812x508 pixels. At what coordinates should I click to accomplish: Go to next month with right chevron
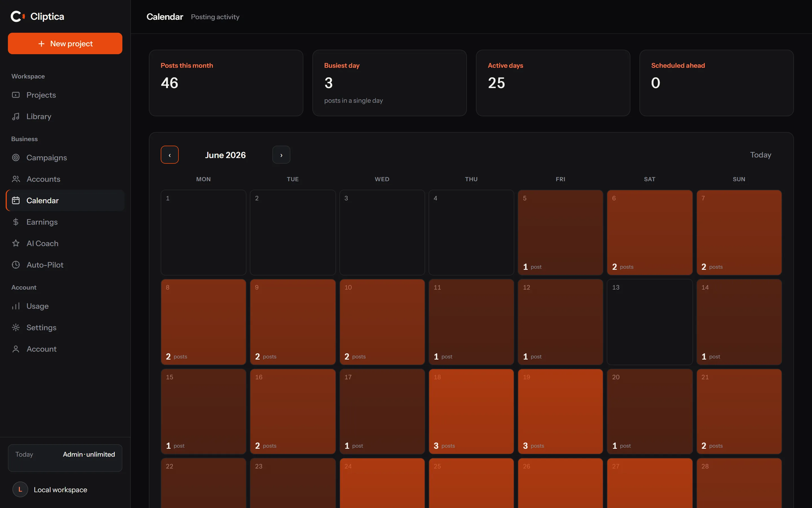click(x=281, y=155)
